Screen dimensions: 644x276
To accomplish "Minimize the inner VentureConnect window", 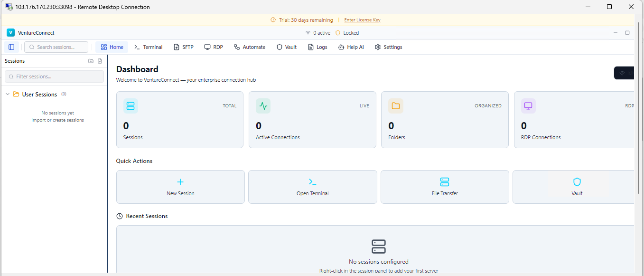I will 616,33.
